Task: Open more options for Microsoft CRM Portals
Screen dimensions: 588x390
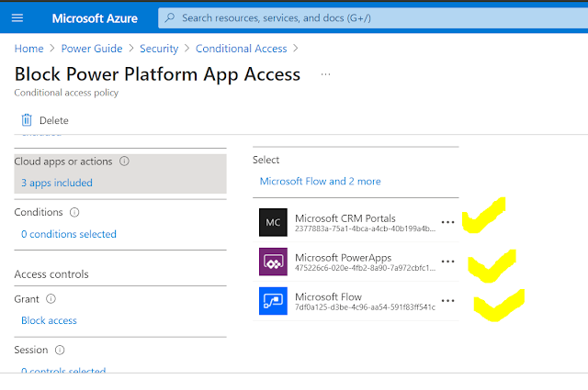Action: tap(447, 222)
